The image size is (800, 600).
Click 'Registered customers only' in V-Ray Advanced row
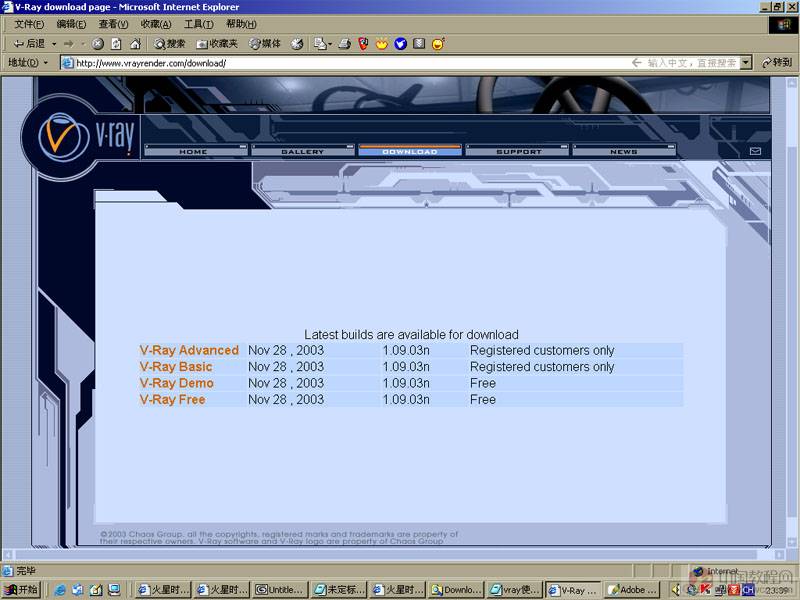pos(542,351)
